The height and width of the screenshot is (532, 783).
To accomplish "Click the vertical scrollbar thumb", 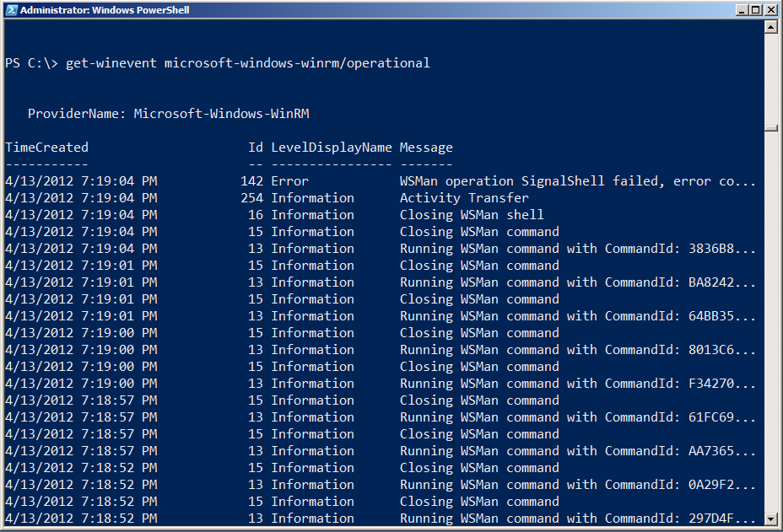I will (x=771, y=128).
